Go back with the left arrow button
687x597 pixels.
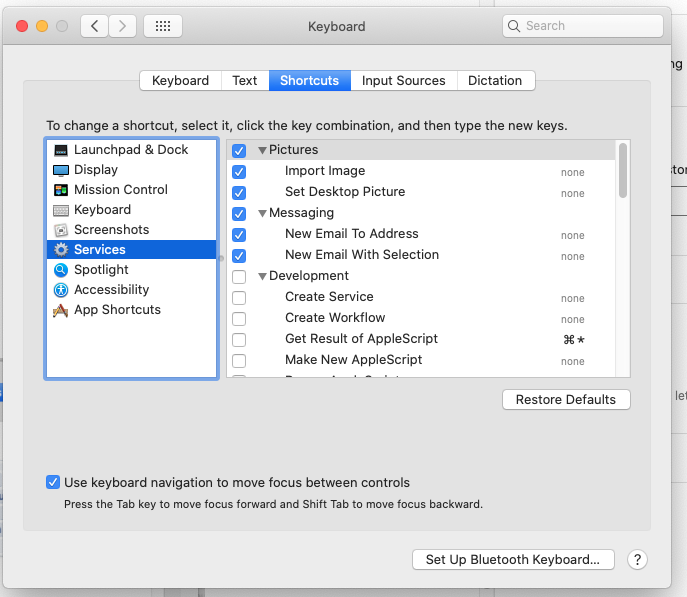point(94,26)
